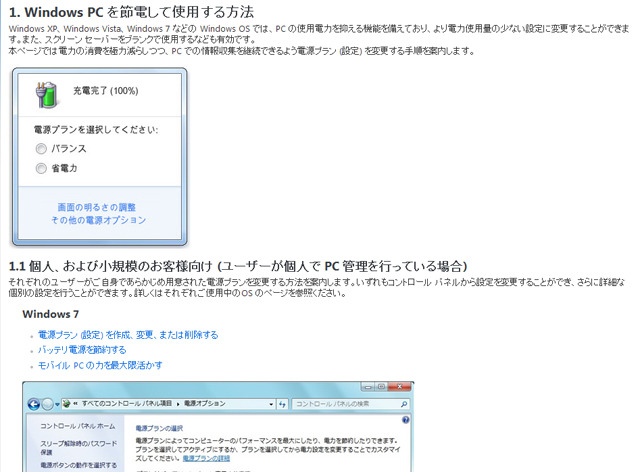The image size is (640, 472).
Task: Open the モバイル PC の力を最大限活かす link
Action: 100,365
